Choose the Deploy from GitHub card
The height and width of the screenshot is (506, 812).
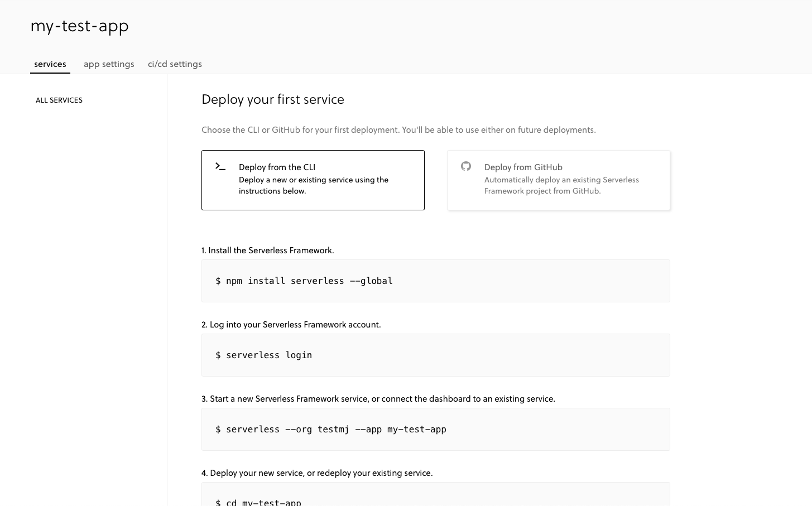click(x=559, y=180)
